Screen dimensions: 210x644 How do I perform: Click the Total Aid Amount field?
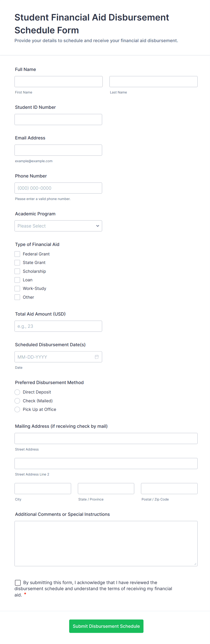(58, 326)
